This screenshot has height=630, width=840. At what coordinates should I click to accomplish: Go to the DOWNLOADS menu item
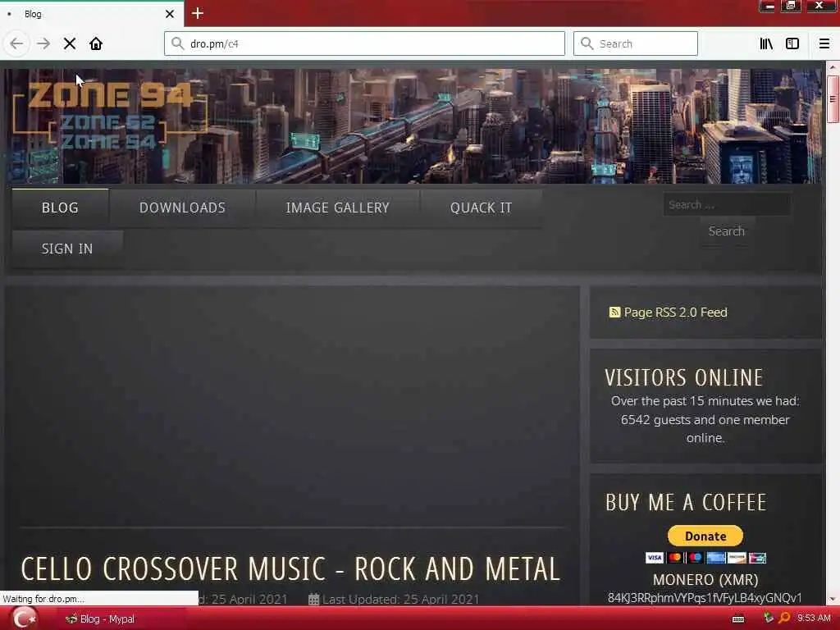point(182,208)
